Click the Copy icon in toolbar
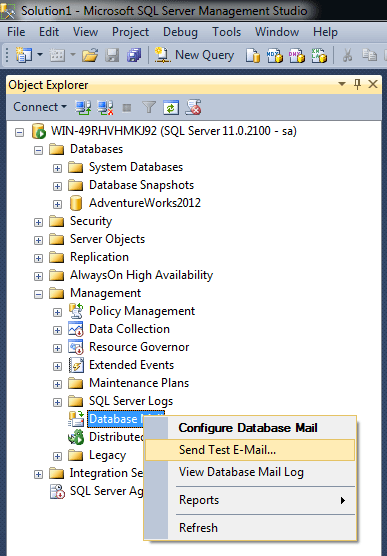Viewport: 387px width, 556px height. click(369, 55)
